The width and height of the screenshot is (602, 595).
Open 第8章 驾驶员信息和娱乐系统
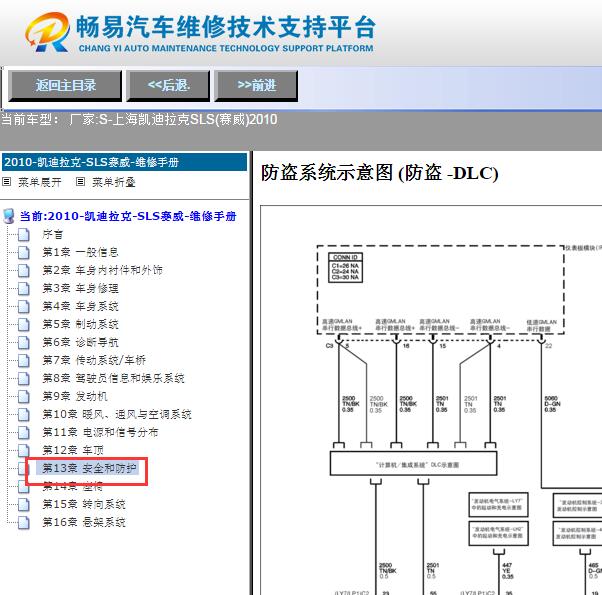[113, 378]
